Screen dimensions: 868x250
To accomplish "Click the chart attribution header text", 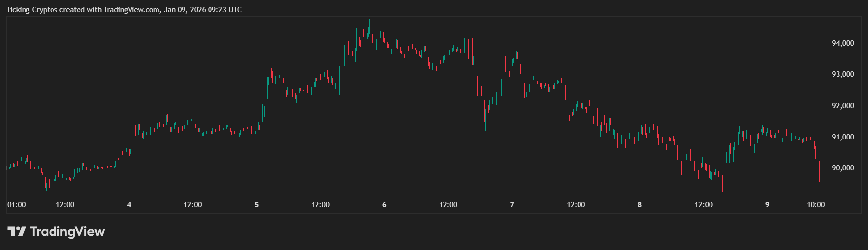I will (124, 10).
